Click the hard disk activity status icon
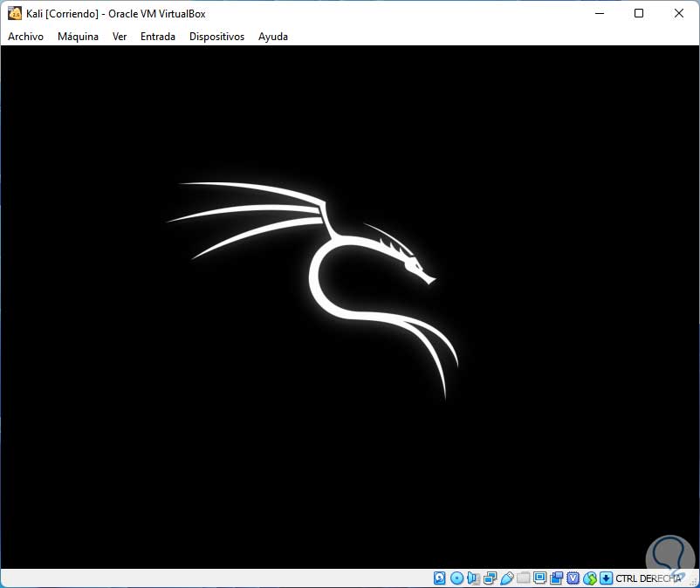Image resolution: width=700 pixels, height=588 pixels. (x=439, y=578)
